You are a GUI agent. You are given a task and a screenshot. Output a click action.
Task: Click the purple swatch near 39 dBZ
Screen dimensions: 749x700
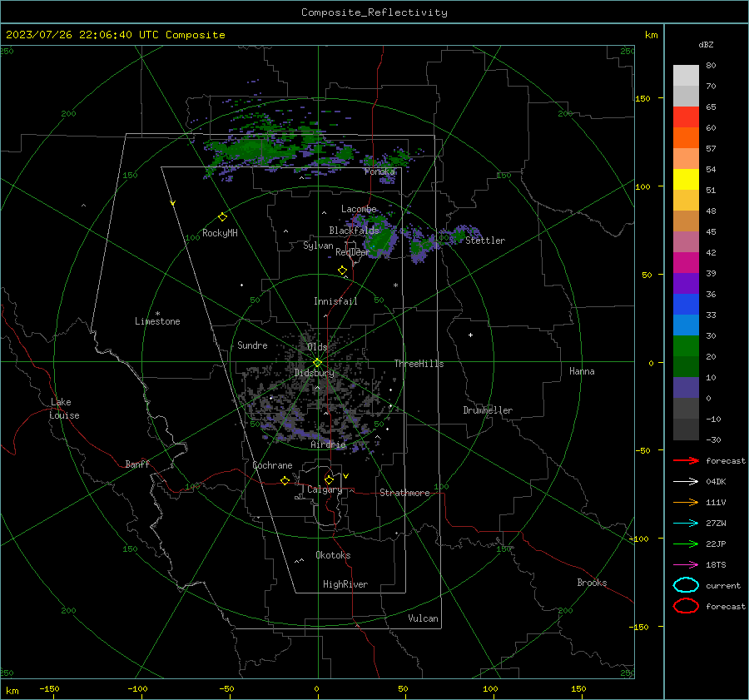[686, 284]
